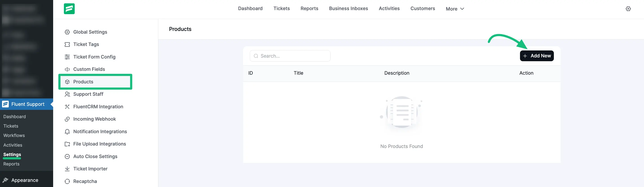Image resolution: width=644 pixels, height=187 pixels.
Task: Open the Custom Fields settings page
Action: [89, 69]
